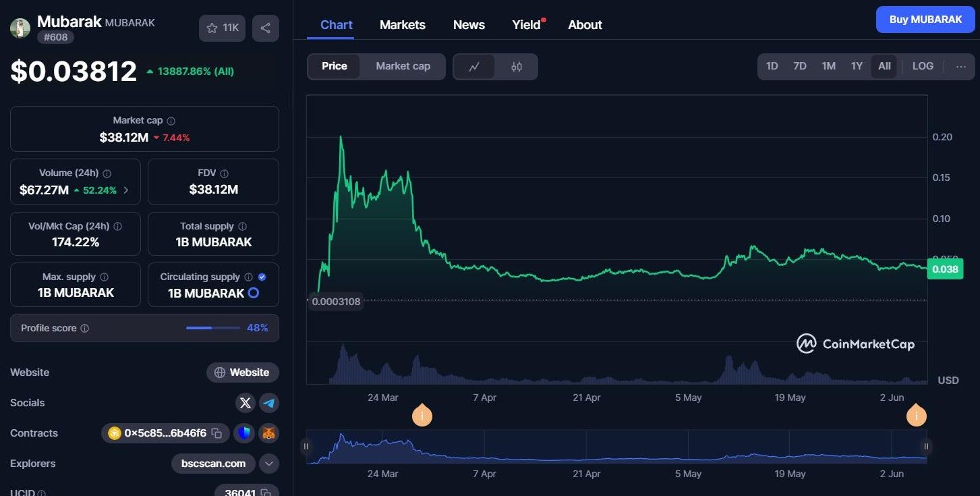Select the 1M time range
Viewport: 980px width, 496px height.
click(829, 66)
